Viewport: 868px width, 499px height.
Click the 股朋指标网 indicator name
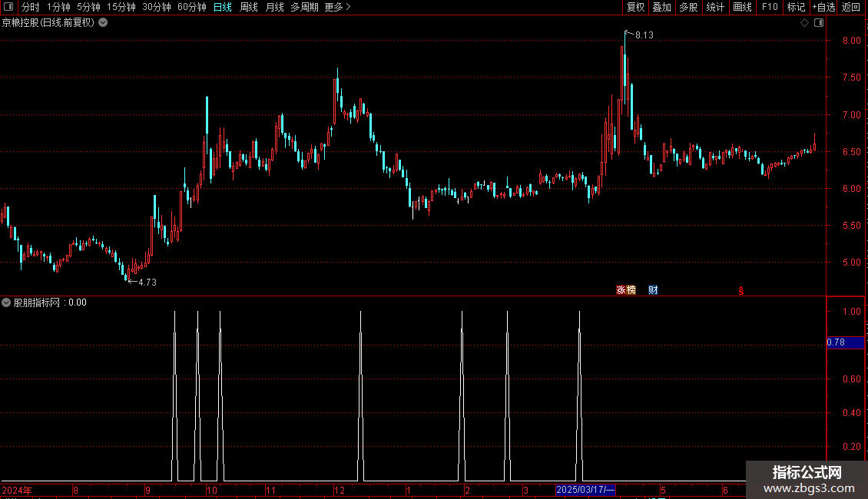pyautogui.click(x=37, y=302)
